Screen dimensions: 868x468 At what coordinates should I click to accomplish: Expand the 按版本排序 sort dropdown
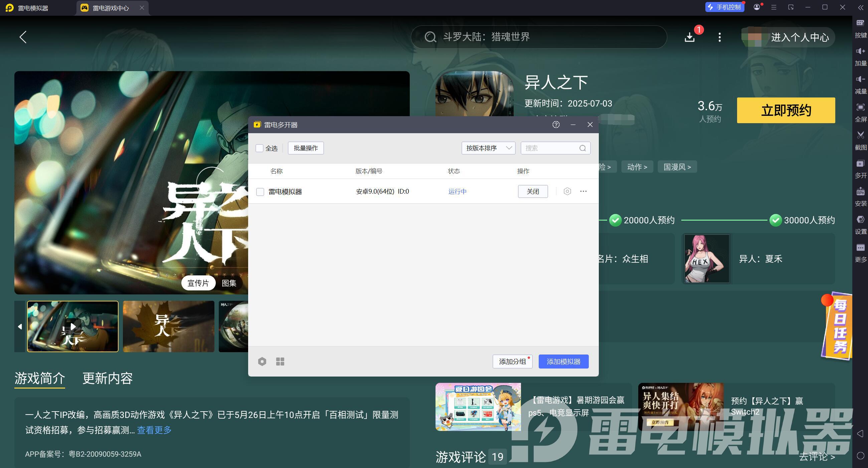point(488,148)
